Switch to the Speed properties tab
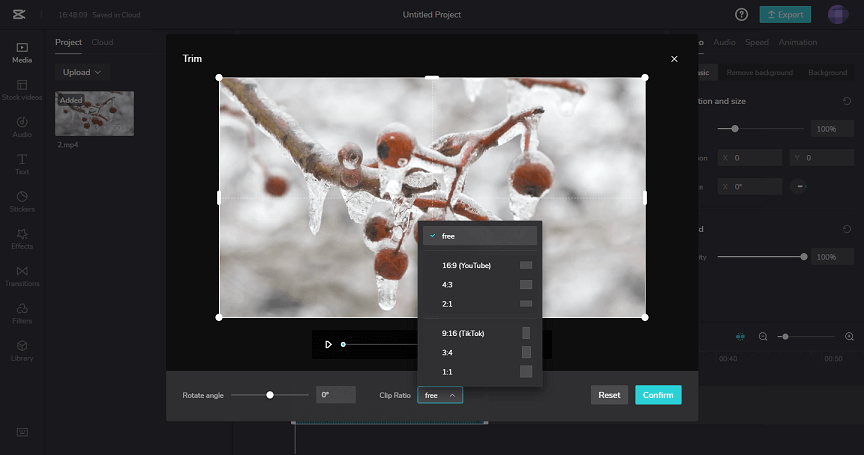The height and width of the screenshot is (455, 864). [x=757, y=42]
